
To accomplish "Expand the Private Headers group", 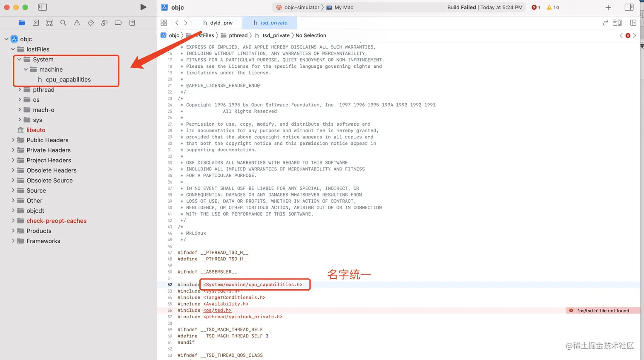I will (x=13, y=150).
